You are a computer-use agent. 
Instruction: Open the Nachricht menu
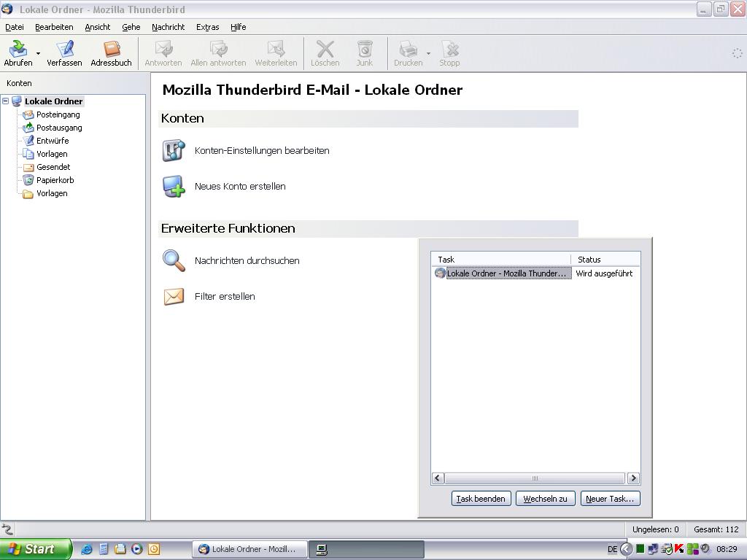tap(169, 27)
